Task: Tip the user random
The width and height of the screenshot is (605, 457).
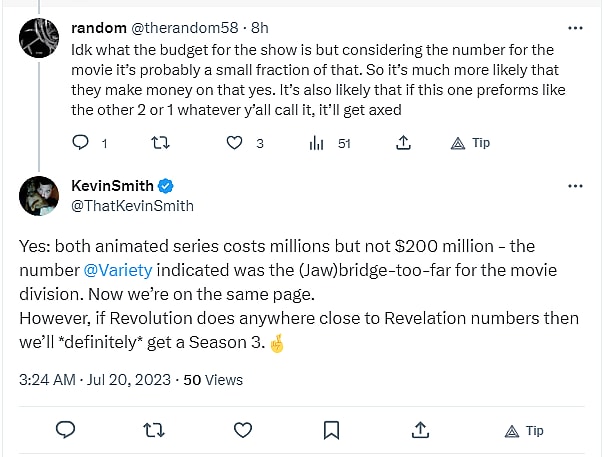Action: (x=471, y=143)
